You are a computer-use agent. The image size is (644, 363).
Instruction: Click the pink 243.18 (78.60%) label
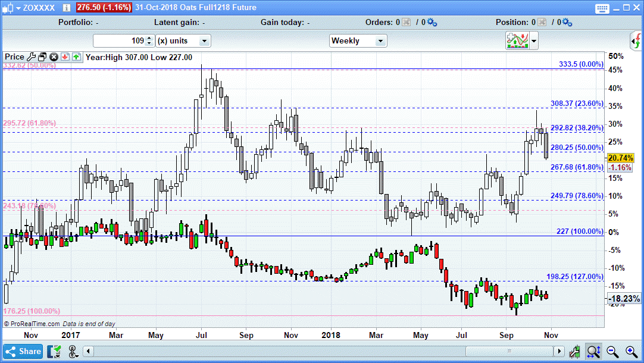pos(30,205)
